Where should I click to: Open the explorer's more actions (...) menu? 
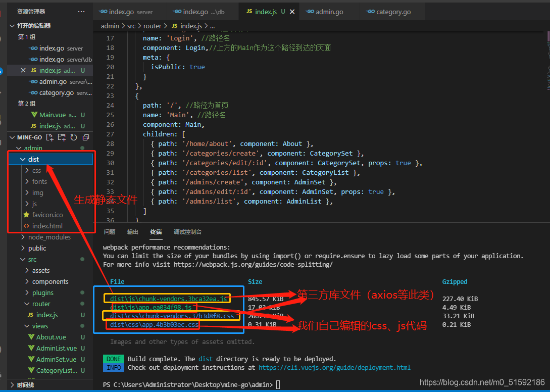[x=81, y=12]
